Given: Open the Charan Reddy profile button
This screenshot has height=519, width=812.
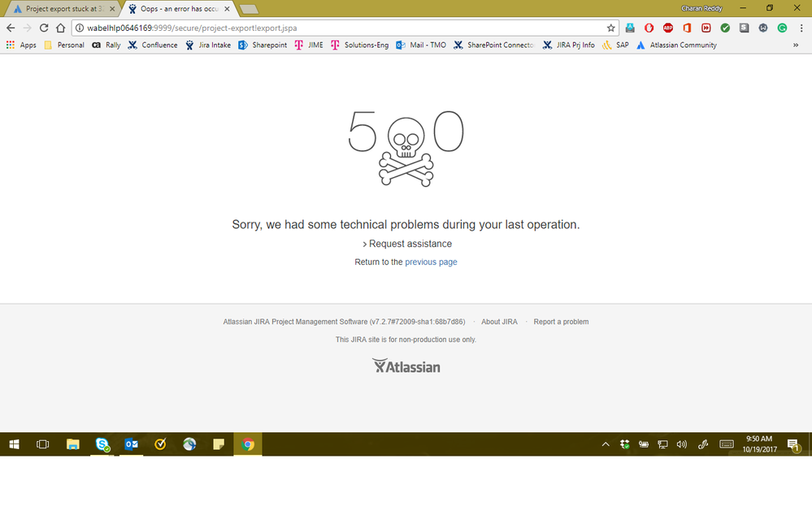Looking at the screenshot, I should (x=701, y=8).
